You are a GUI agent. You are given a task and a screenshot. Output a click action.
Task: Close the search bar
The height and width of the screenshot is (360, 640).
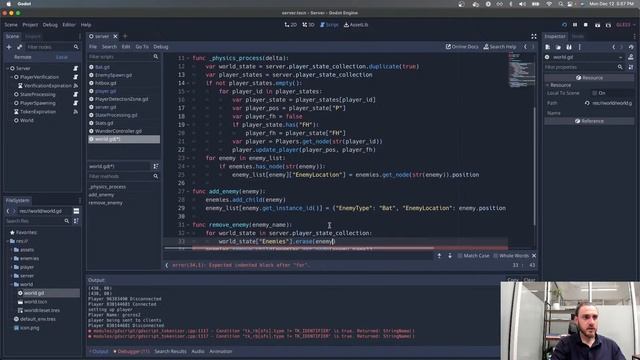pyautogui.click(x=534, y=256)
